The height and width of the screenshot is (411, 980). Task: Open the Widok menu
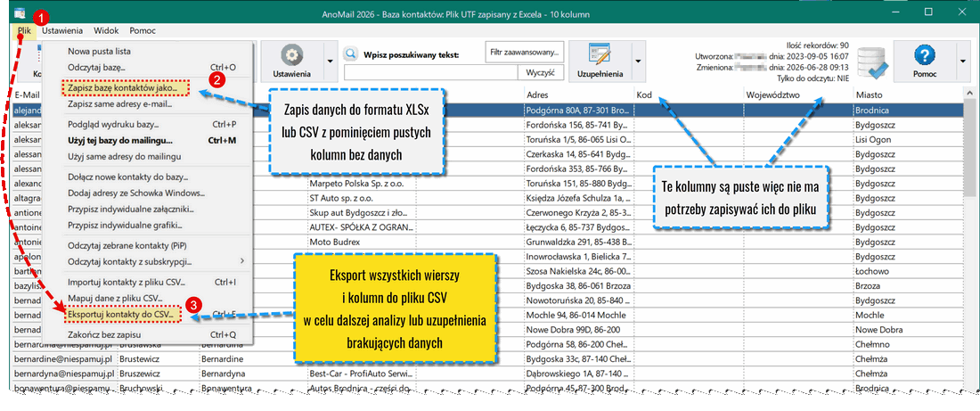click(106, 30)
